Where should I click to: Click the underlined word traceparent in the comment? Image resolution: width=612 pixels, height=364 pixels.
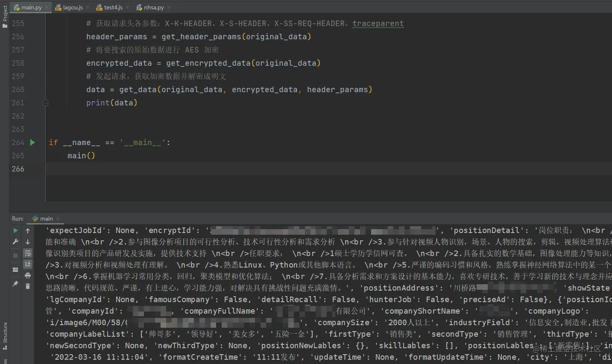378,23
